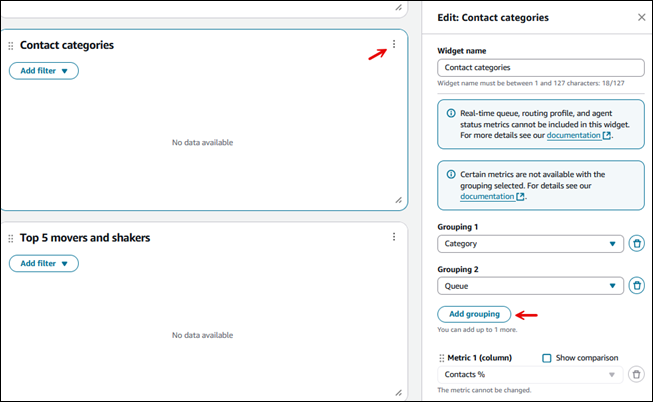
Task: Open the Contacts % metric dropdown
Action: (530, 374)
